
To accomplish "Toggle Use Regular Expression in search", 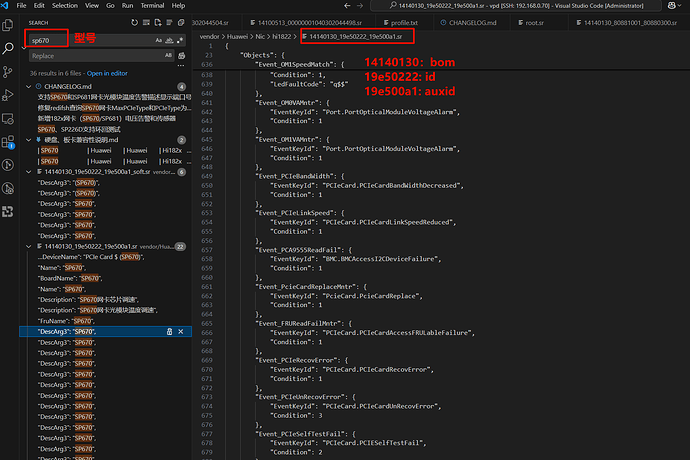I will [181, 40].
